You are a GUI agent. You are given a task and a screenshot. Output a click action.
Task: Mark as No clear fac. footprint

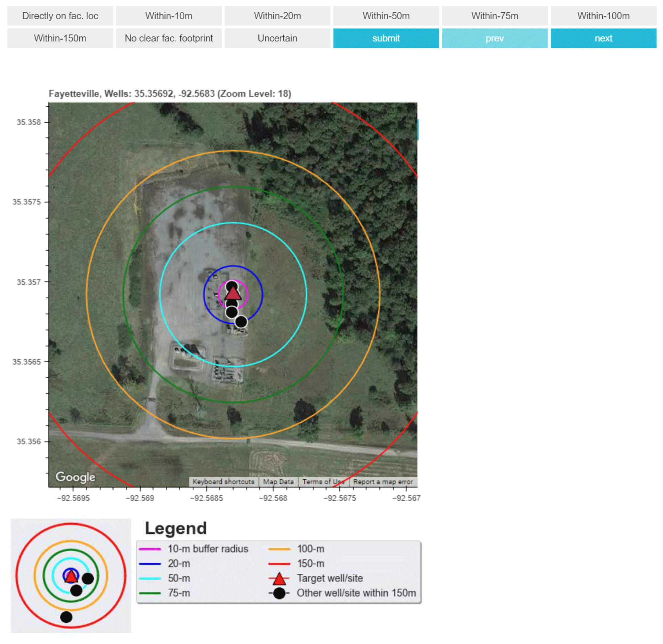click(x=169, y=38)
